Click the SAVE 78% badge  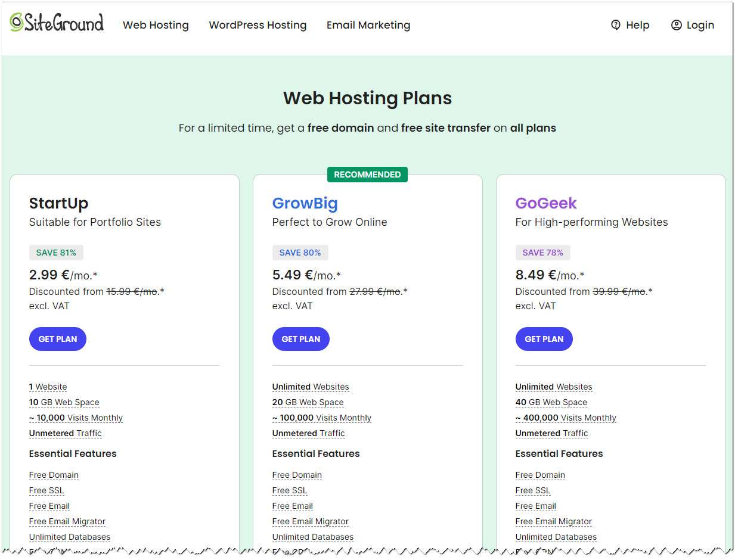click(542, 253)
